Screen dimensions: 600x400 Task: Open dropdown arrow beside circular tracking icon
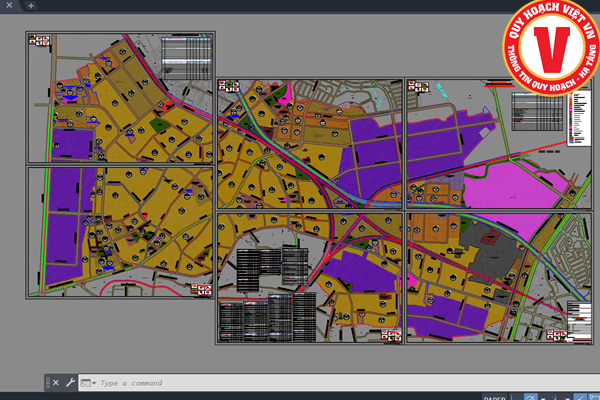coord(541,396)
